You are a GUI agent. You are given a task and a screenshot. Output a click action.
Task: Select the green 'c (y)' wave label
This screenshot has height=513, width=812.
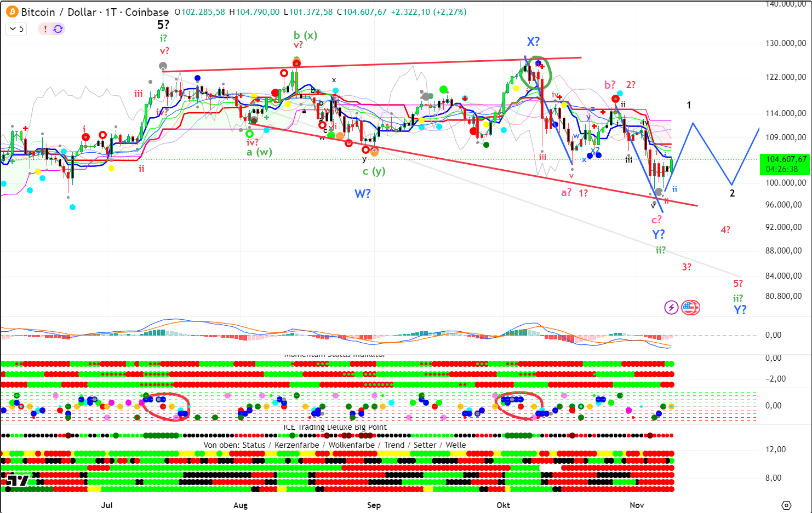tap(374, 171)
